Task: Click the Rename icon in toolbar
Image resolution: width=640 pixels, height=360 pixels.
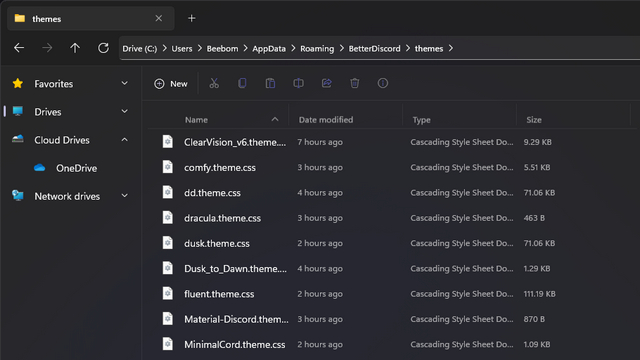Action: tap(298, 83)
